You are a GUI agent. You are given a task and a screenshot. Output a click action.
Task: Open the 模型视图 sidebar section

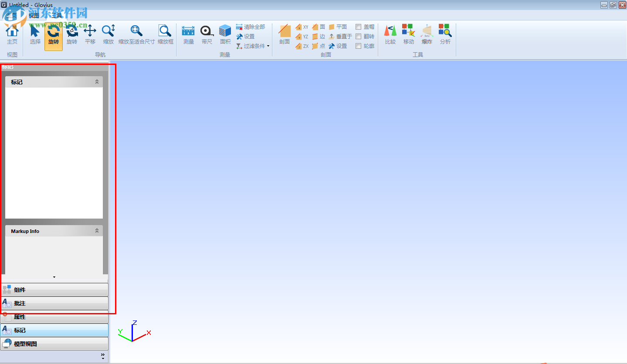tap(54, 344)
